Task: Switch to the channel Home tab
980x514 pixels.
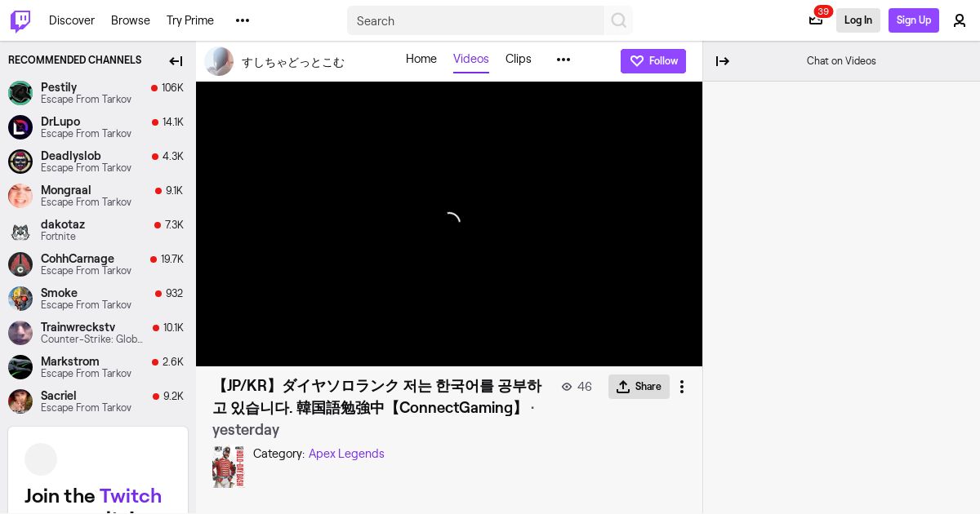Action: [421, 59]
